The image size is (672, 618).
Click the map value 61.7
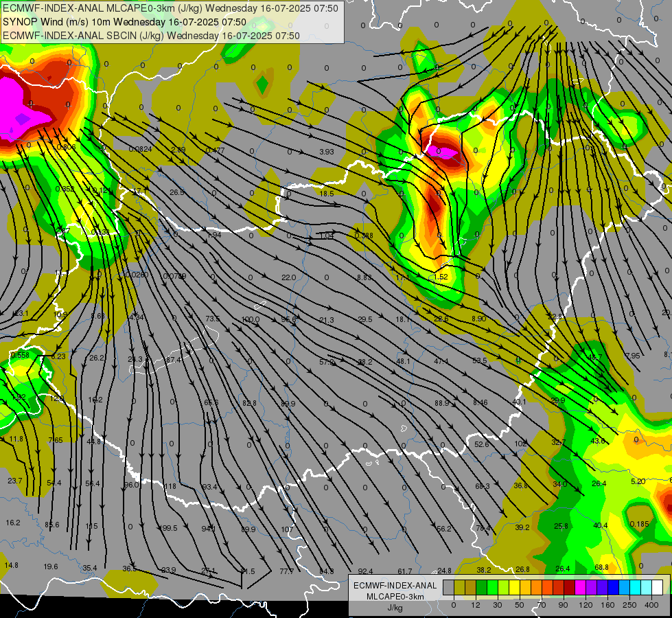pos(404,571)
